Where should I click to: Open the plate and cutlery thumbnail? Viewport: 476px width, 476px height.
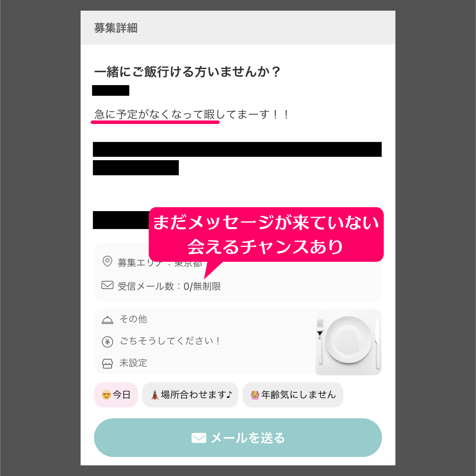(348, 342)
